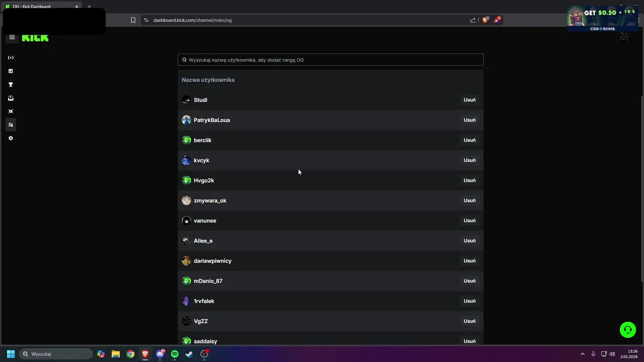Remove zmywara_ok using Usuń

469,201
